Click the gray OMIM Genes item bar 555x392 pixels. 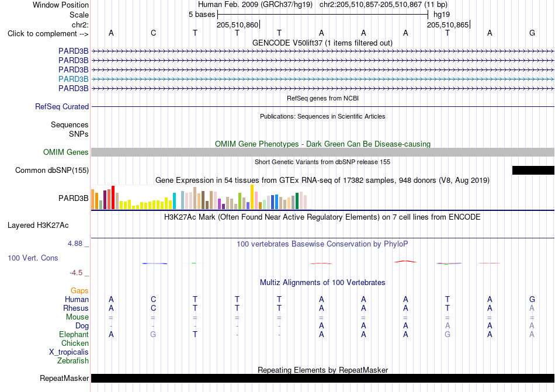(x=323, y=152)
